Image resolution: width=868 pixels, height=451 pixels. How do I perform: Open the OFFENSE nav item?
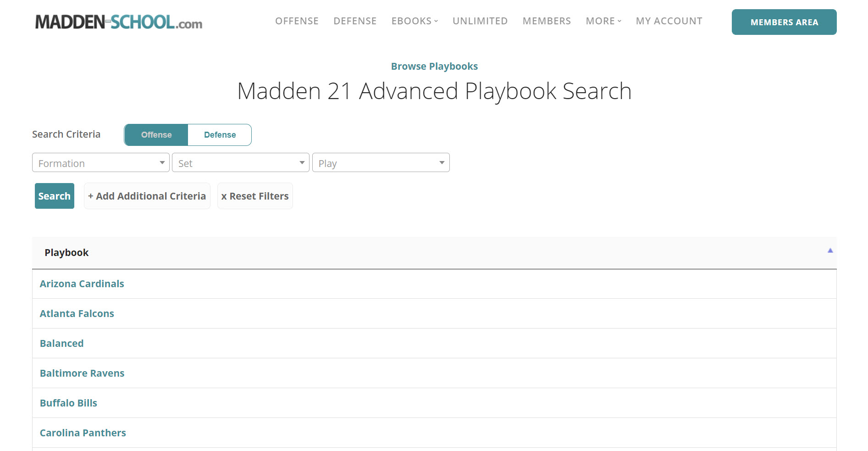coord(297,21)
